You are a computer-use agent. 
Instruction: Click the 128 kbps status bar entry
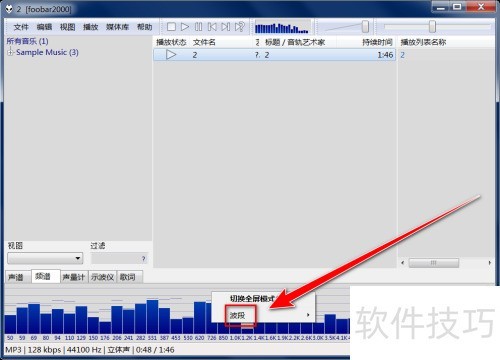(x=44, y=350)
